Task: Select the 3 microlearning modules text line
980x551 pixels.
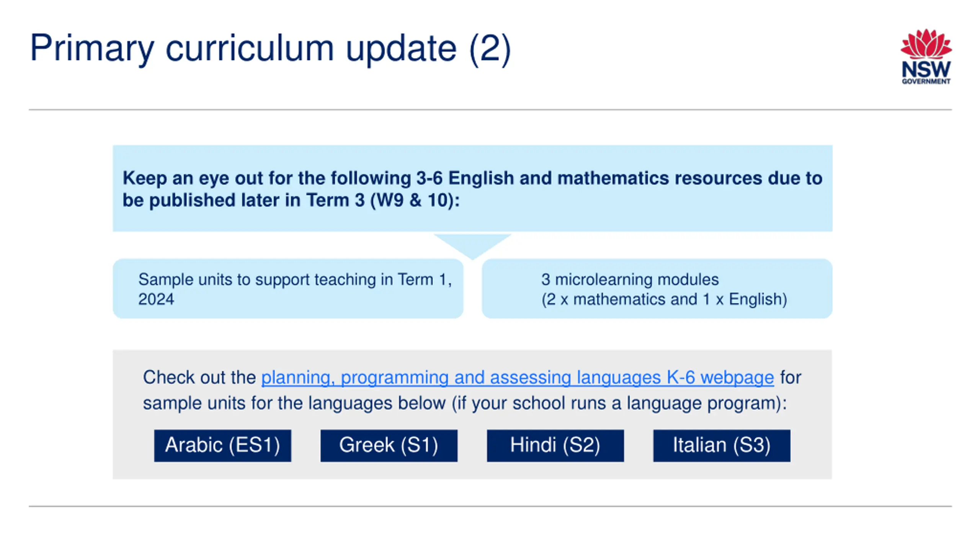Action: click(x=630, y=279)
